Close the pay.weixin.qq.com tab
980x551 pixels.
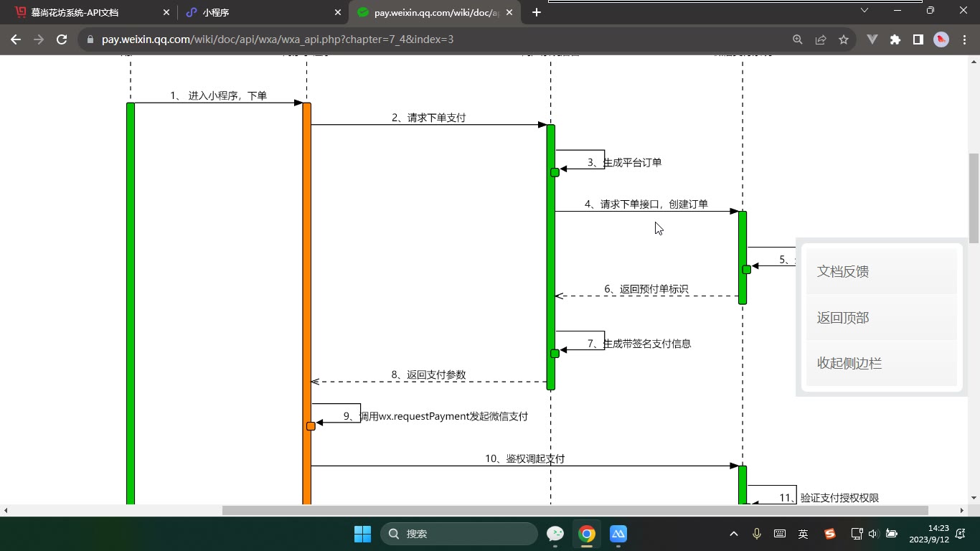[x=509, y=12]
